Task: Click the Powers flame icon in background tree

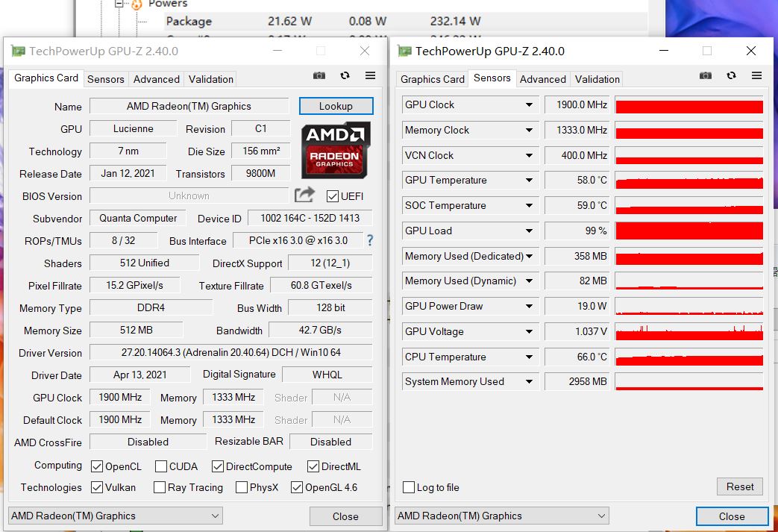Action: (137, 4)
